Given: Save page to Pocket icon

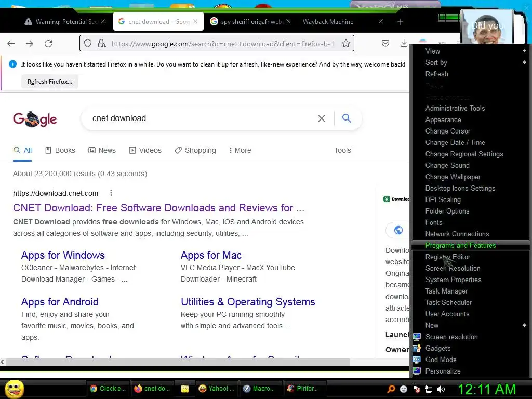Looking at the screenshot, I should [385, 44].
